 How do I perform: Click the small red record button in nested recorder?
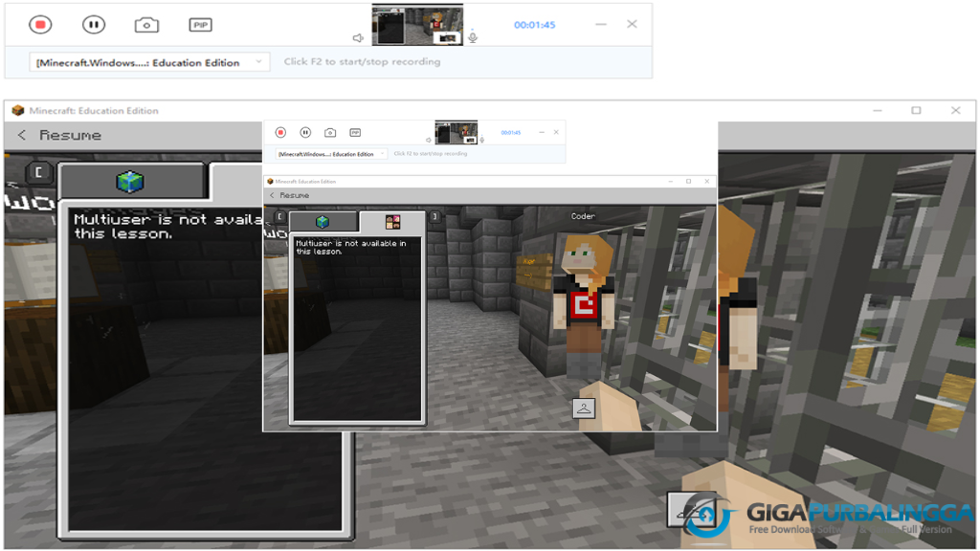pos(280,132)
